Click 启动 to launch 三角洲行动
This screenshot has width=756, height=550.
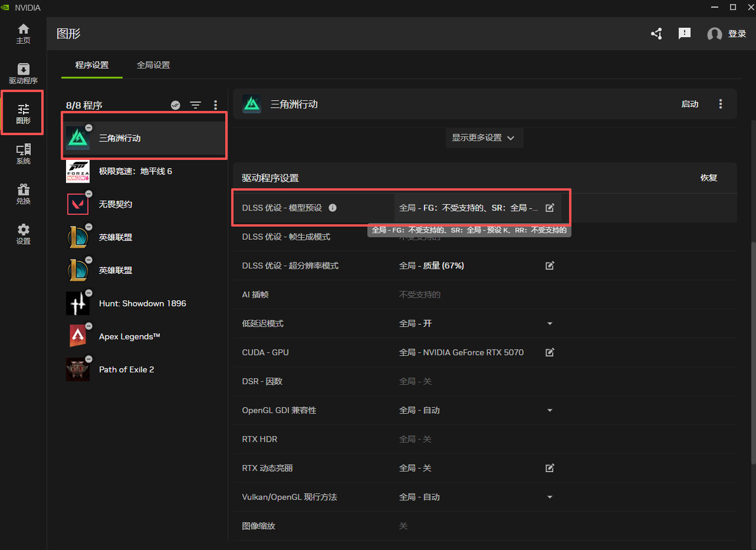pos(690,104)
